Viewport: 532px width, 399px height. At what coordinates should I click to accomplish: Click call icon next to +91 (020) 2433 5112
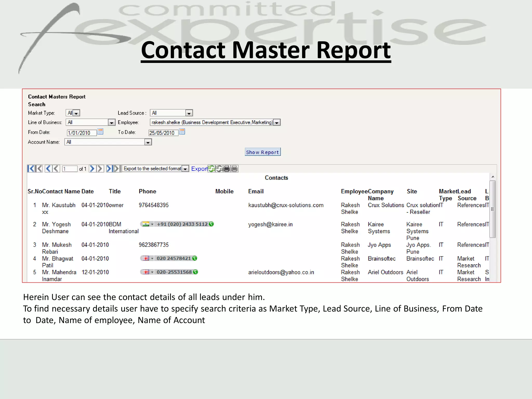point(211,224)
